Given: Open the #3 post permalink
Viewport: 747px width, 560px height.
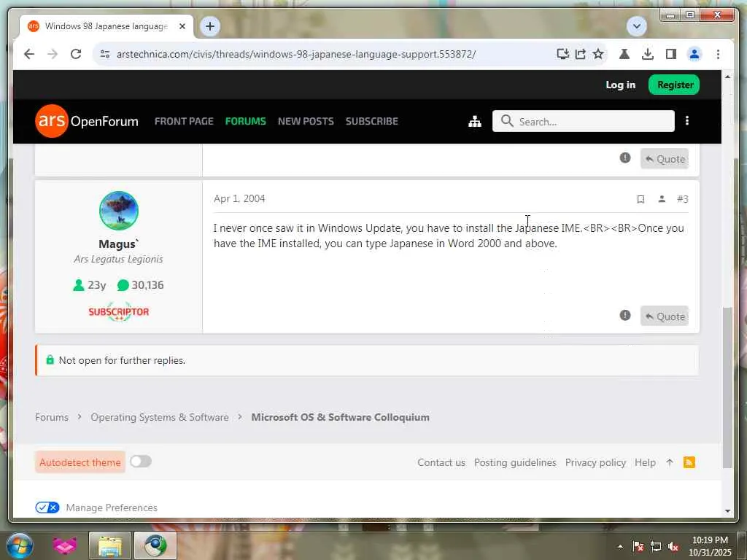Looking at the screenshot, I should (682, 199).
